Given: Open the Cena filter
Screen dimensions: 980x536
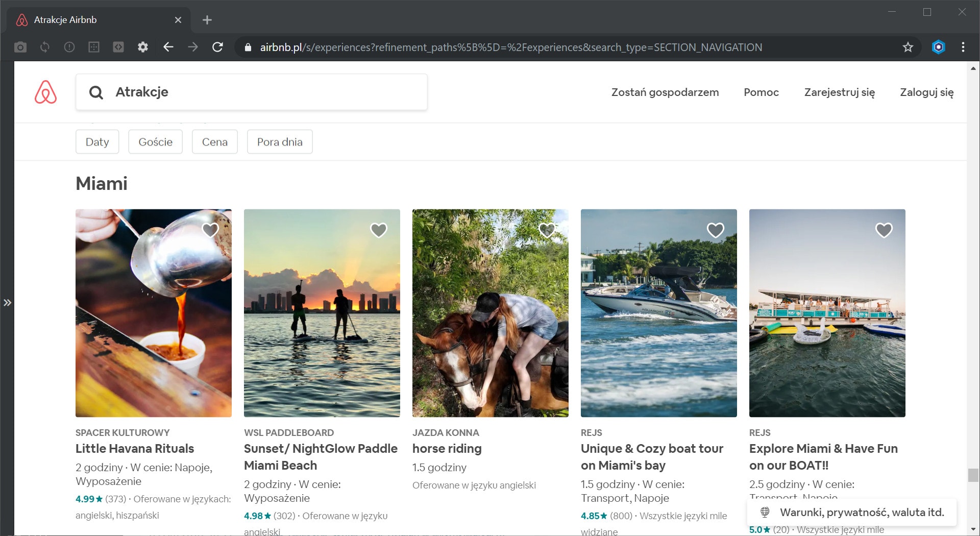Looking at the screenshot, I should [x=215, y=142].
